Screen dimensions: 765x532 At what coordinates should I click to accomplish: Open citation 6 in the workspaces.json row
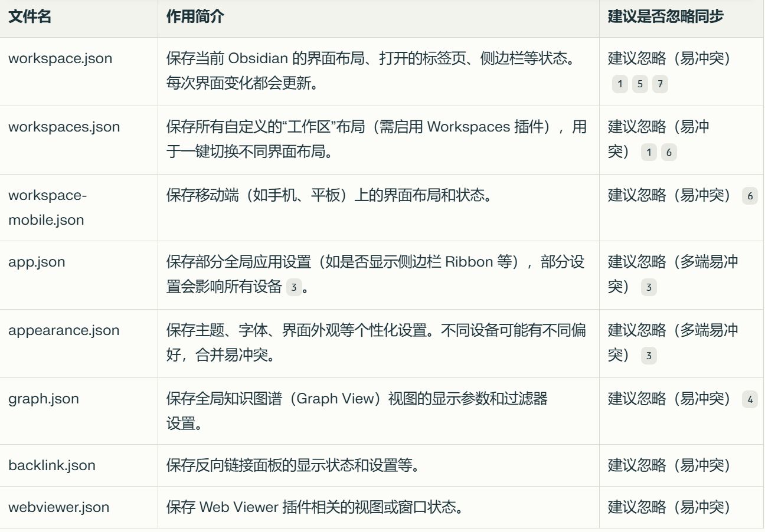pyautogui.click(x=669, y=153)
